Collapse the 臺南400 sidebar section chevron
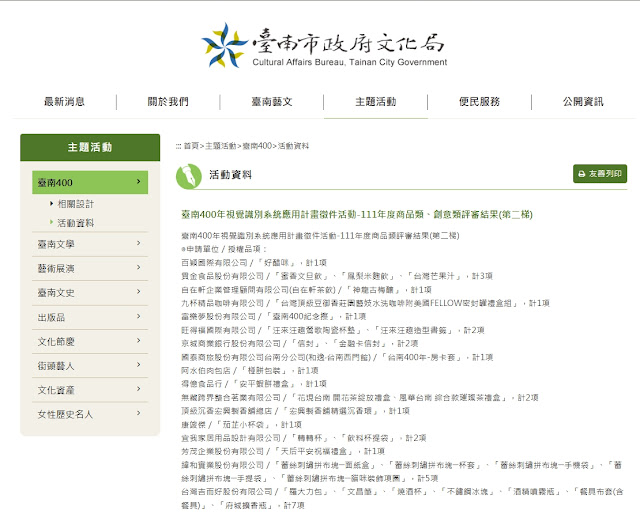Image resolution: width=640 pixels, height=521 pixels. coord(139,181)
